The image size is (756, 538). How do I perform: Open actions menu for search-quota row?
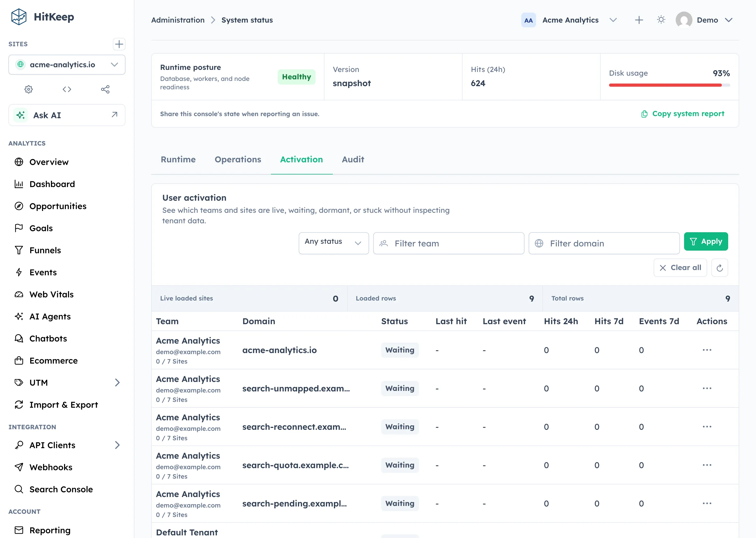707,465
